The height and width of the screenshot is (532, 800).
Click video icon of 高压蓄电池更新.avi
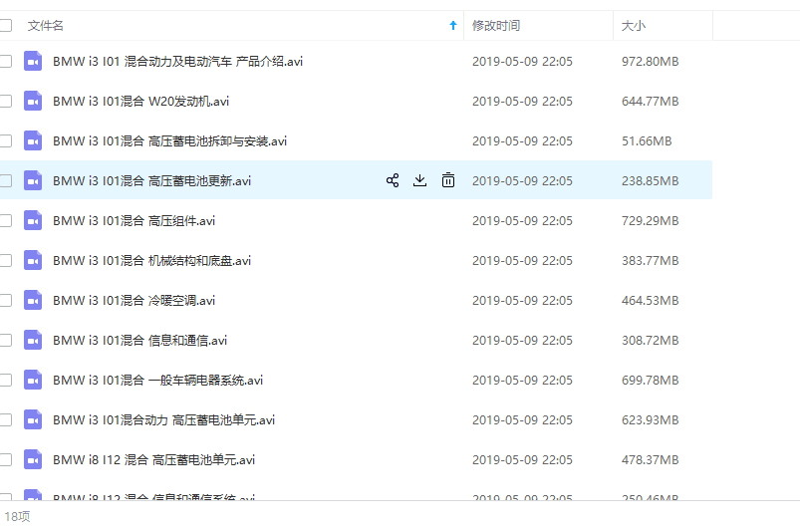pos(33,180)
